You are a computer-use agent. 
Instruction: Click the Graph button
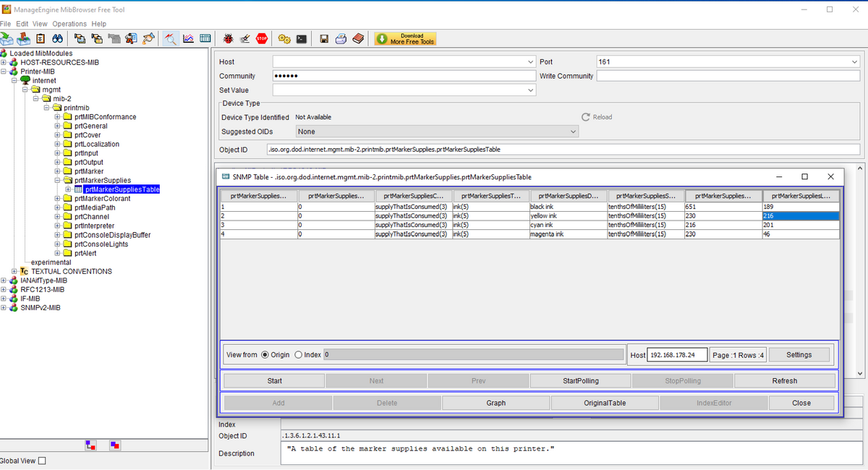pyautogui.click(x=496, y=403)
